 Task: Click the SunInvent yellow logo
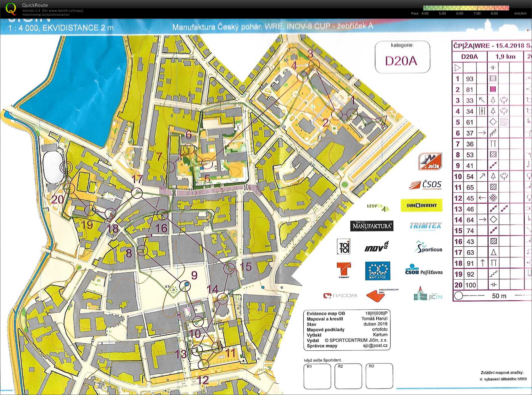421,205
